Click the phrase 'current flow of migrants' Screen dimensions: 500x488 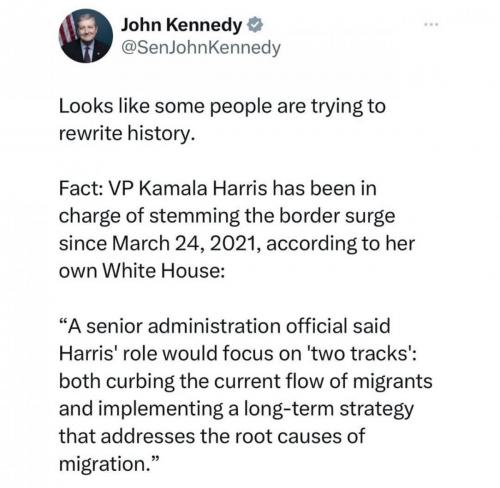click(x=323, y=381)
